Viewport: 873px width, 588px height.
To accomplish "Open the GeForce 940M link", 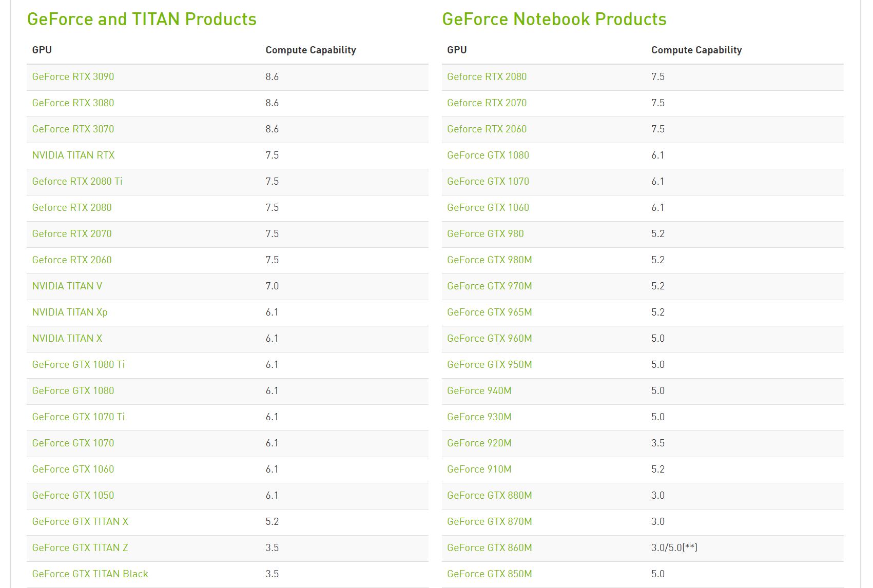I will click(x=479, y=391).
